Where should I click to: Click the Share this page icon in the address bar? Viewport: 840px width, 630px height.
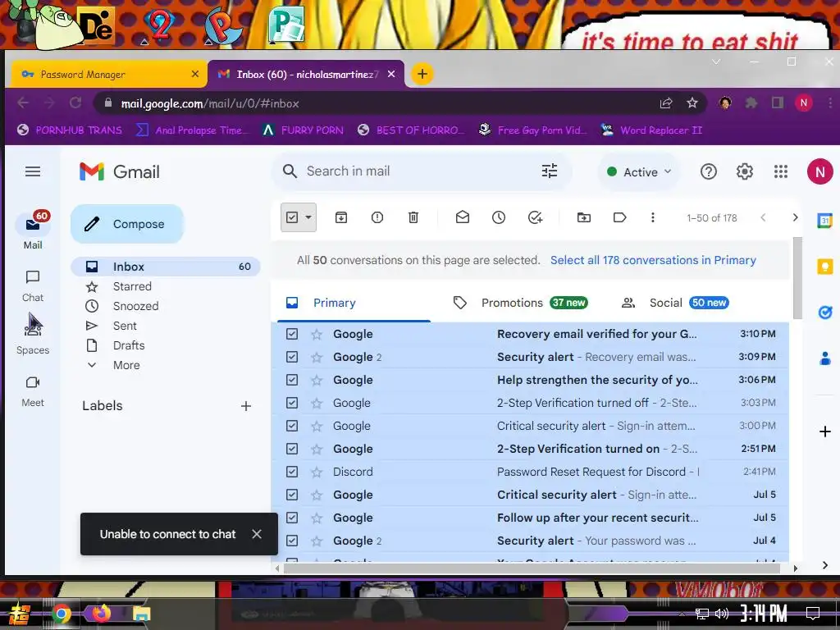[666, 103]
